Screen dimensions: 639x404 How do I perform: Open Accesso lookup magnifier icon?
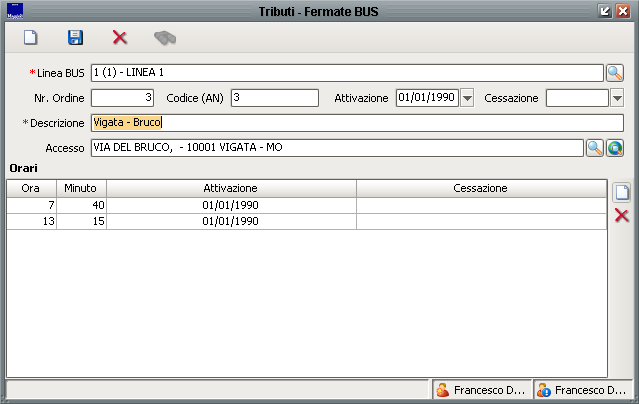(595, 148)
